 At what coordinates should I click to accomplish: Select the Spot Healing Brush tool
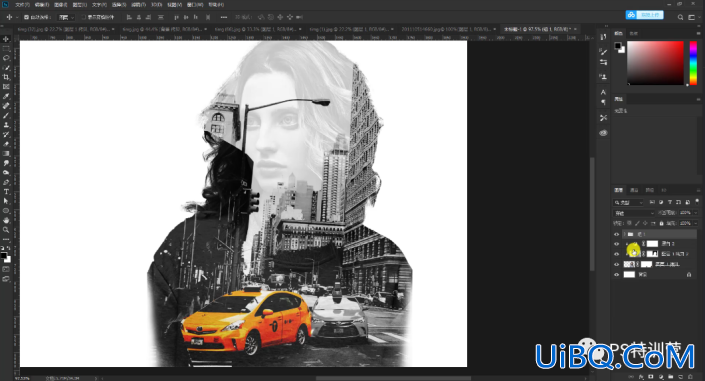coord(6,106)
